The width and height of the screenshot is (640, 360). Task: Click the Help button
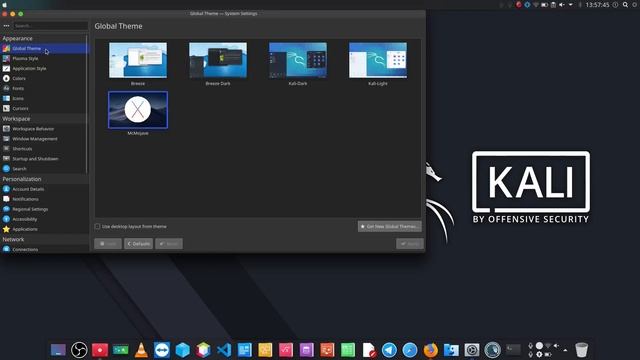pos(108,244)
